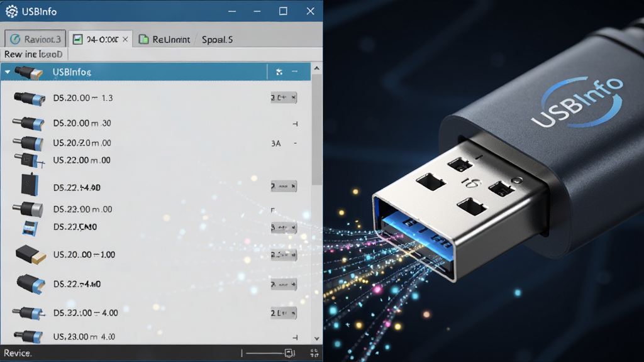Click the connector icon for US.20.⁄2.0 m .00
Image resolution: width=644 pixels, height=362 pixels.
pos(28,143)
